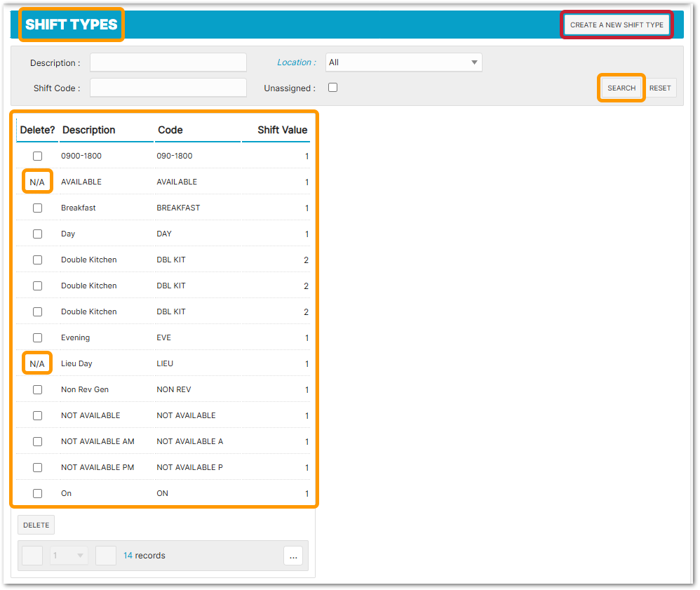Sort by the Description column header
Screen dimensions: 700x590
pyautogui.click(x=88, y=130)
